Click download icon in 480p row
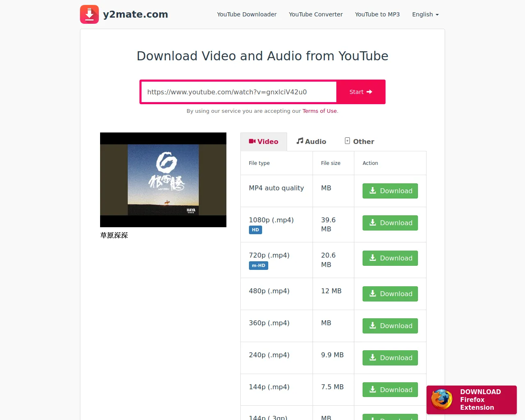The image size is (525, 420). (x=373, y=293)
